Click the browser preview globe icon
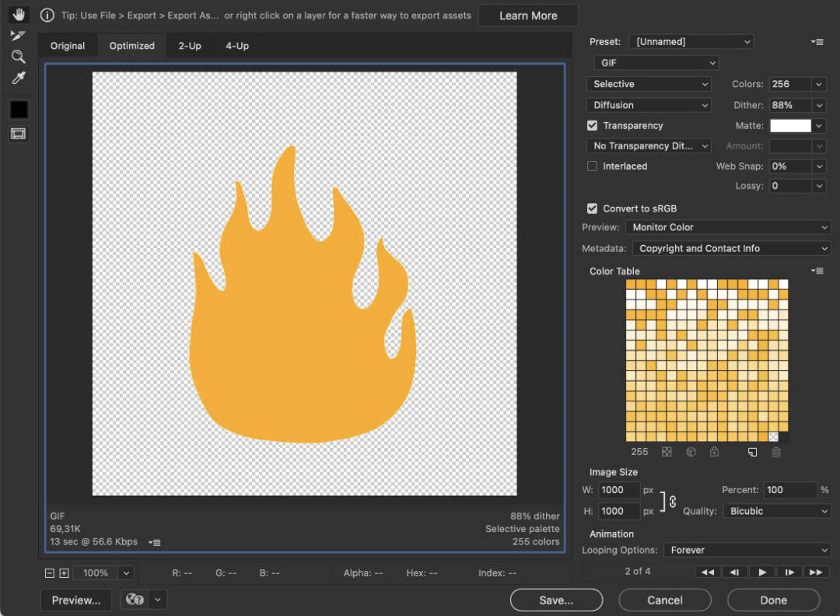The height and width of the screenshot is (616, 840). coord(135,600)
